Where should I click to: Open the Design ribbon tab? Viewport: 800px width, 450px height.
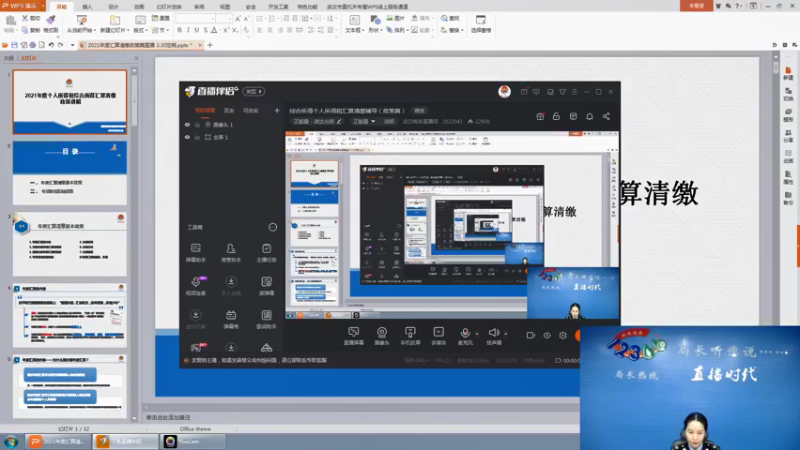point(113,7)
